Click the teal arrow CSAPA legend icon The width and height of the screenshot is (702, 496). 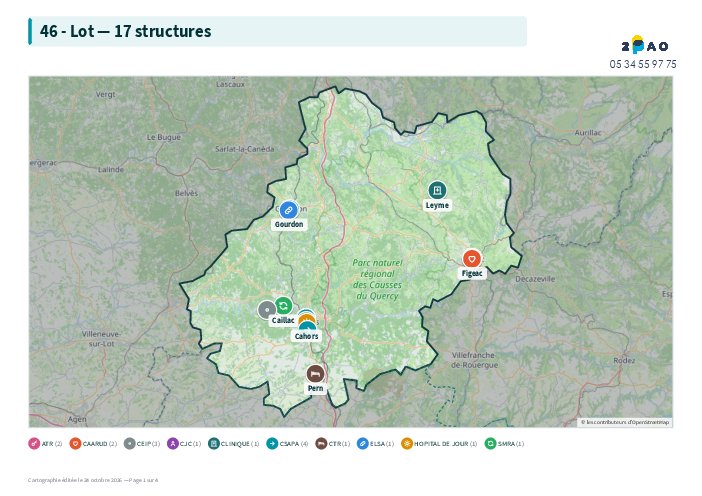tap(272, 444)
